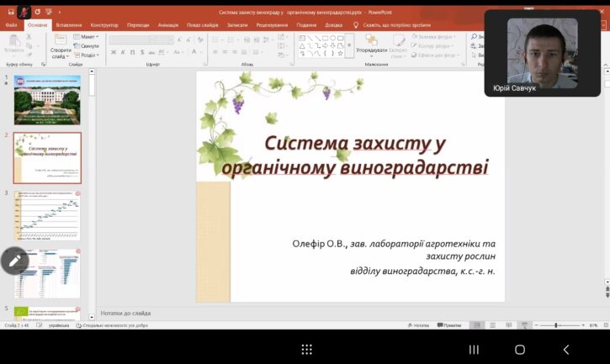Select the rectangle shape in shapes gallery

pyautogui.click(x=325, y=38)
